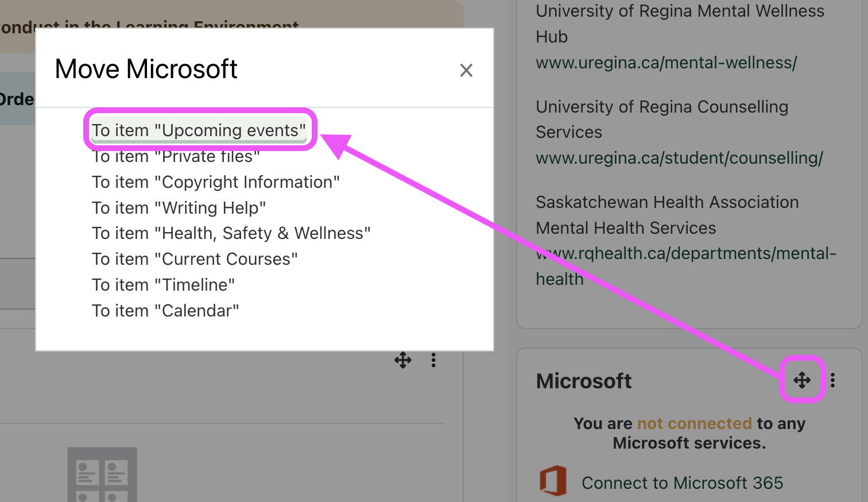Viewport: 868px width, 502px height.
Task: Close the Move Microsoft dialog
Action: (x=466, y=70)
